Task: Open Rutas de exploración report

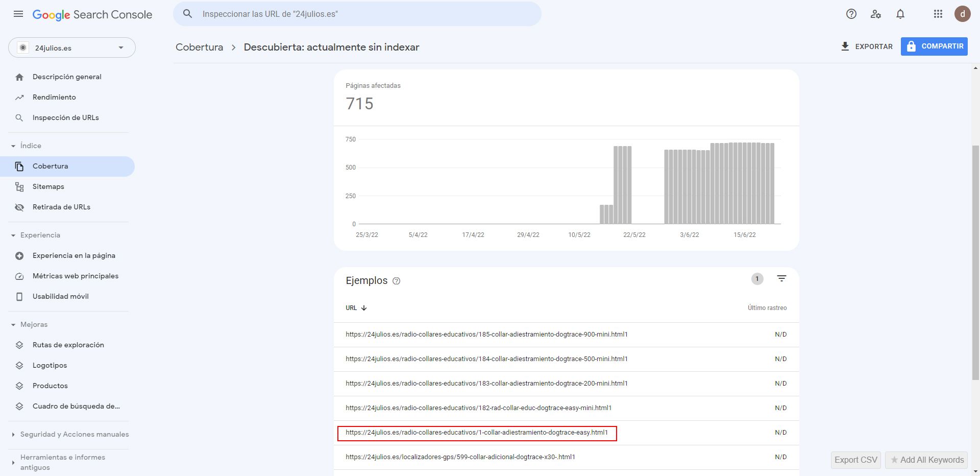Action: (x=67, y=345)
